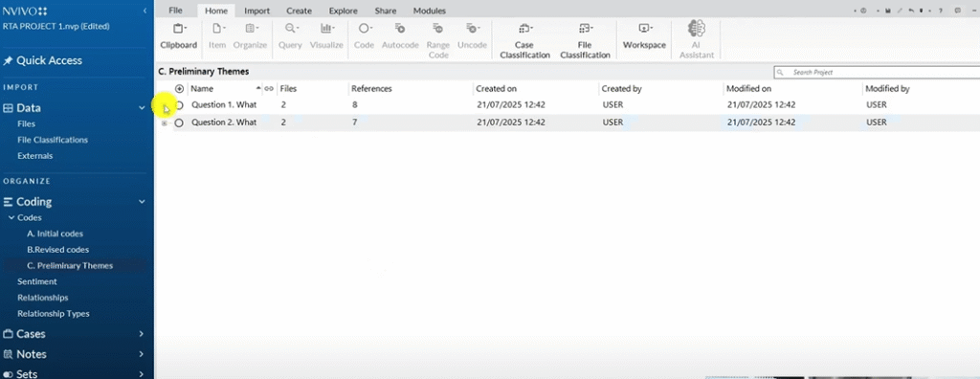Open the Clipboard ribbon group
This screenshot has width=980, height=379.
click(x=179, y=35)
